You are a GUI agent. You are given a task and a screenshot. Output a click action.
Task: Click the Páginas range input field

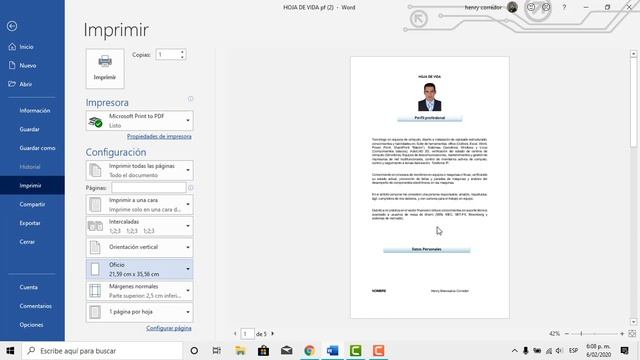[149, 188]
